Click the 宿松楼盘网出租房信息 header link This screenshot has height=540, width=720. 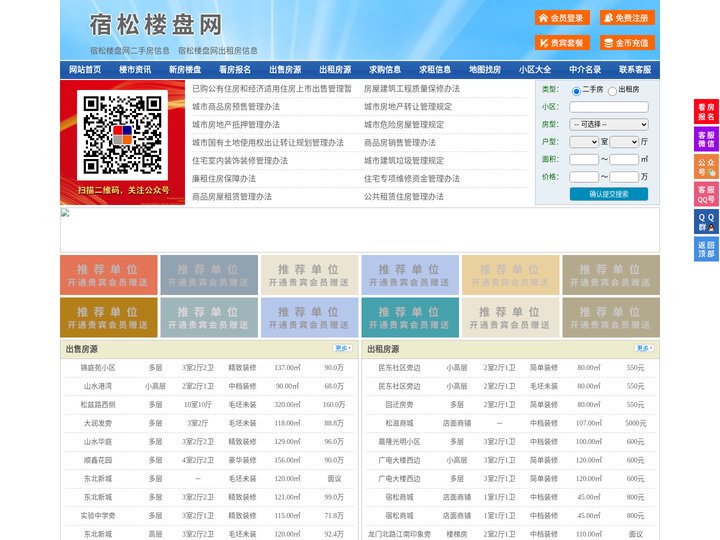(x=218, y=51)
